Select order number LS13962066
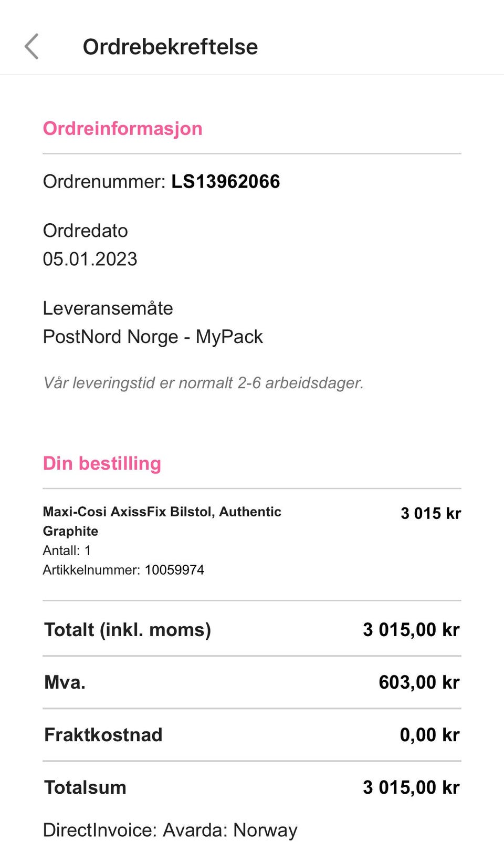 (226, 182)
